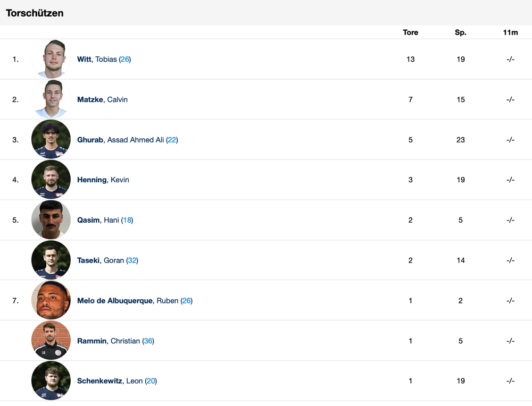Click Christian Rammin's profile image
The width and height of the screenshot is (532, 406).
tap(51, 341)
